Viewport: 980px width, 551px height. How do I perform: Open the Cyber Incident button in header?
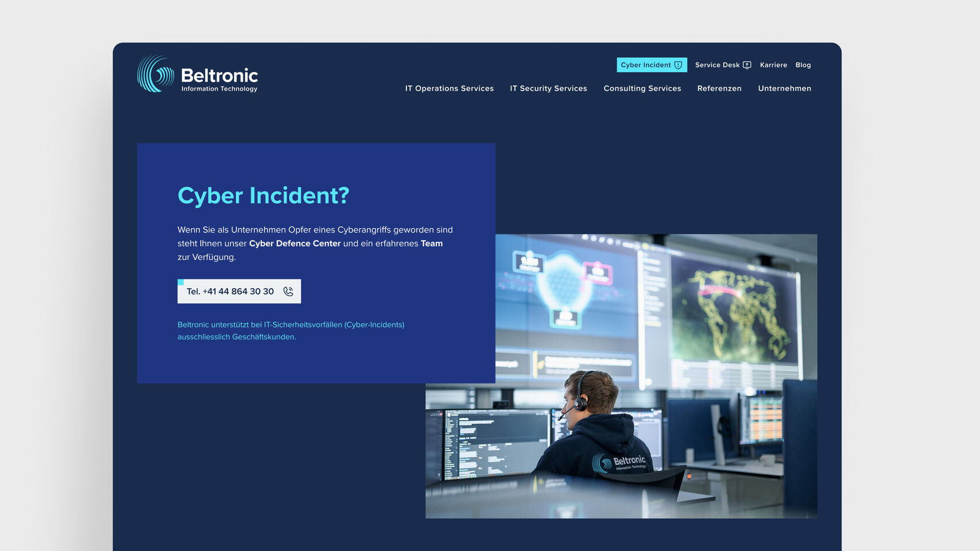click(x=652, y=65)
